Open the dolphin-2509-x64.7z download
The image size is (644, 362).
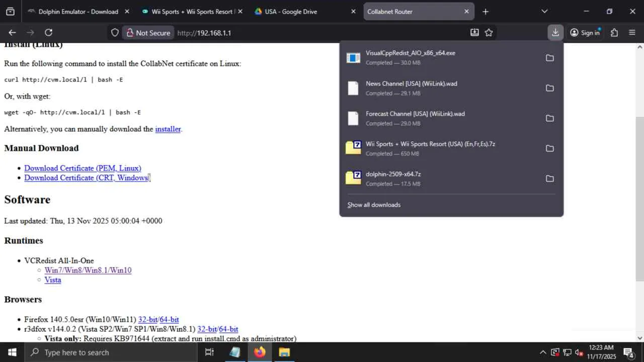(x=441, y=178)
